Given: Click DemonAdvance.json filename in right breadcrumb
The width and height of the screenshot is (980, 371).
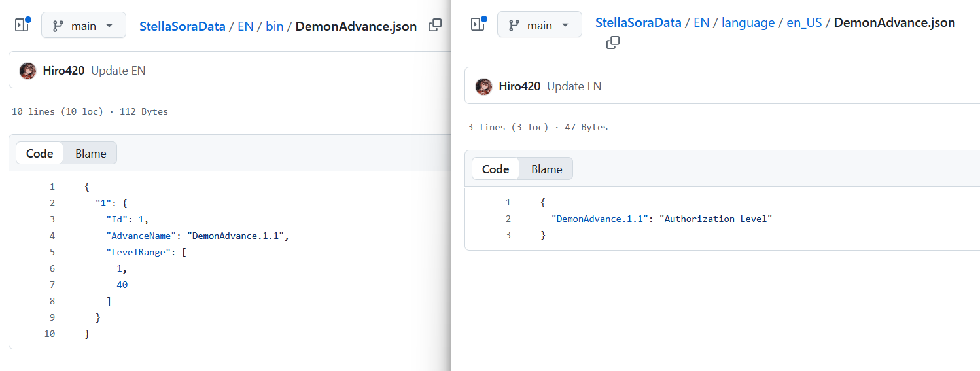Looking at the screenshot, I should coord(894,23).
